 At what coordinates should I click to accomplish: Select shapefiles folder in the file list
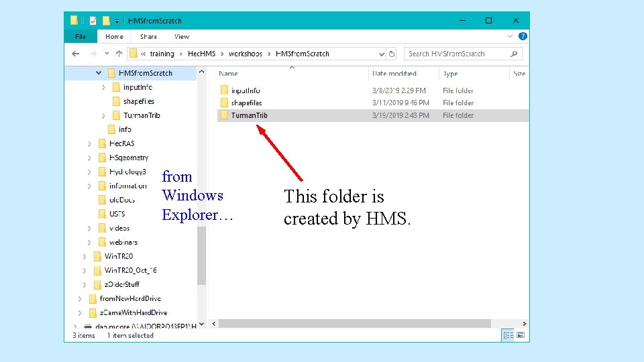point(246,103)
